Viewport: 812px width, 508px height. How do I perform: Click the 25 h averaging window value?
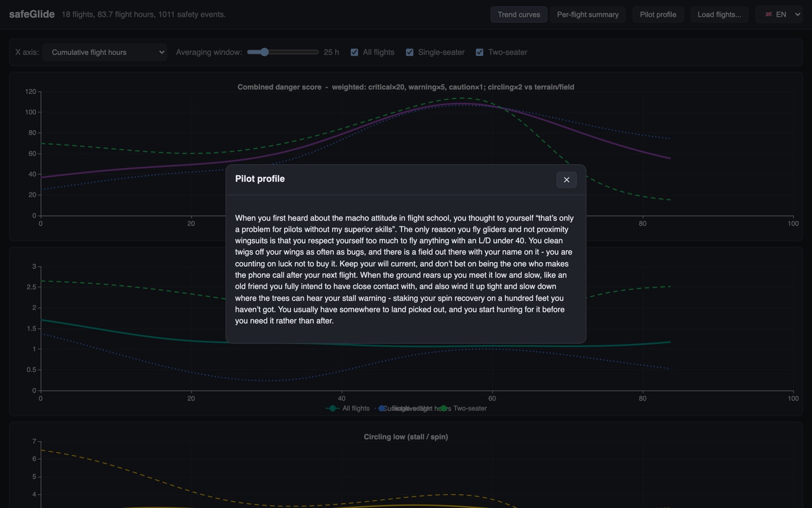(331, 52)
